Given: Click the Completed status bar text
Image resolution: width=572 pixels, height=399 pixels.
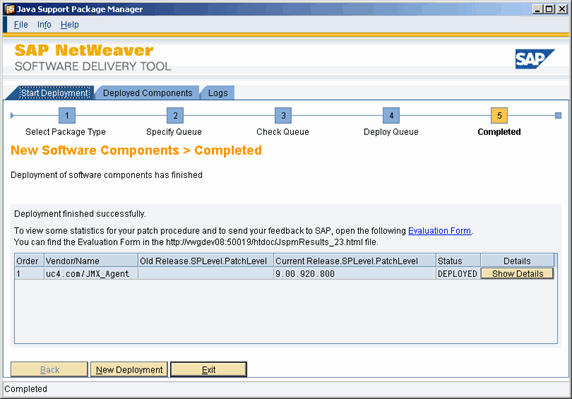Looking at the screenshot, I should coord(26,389).
